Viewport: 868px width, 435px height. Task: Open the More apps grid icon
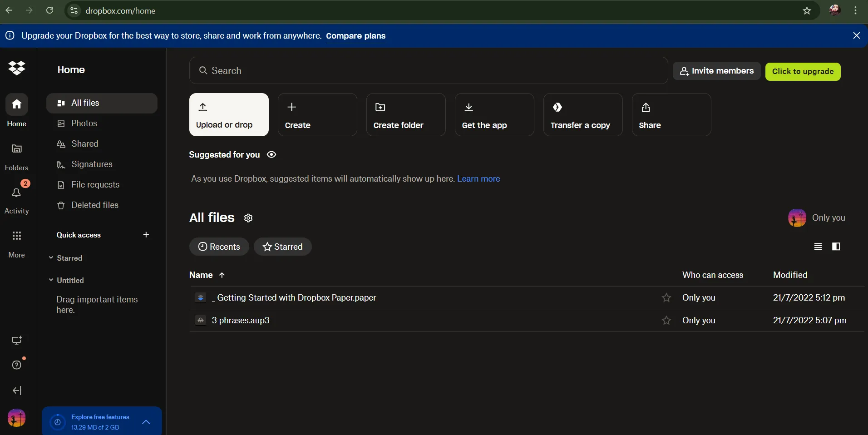17,236
